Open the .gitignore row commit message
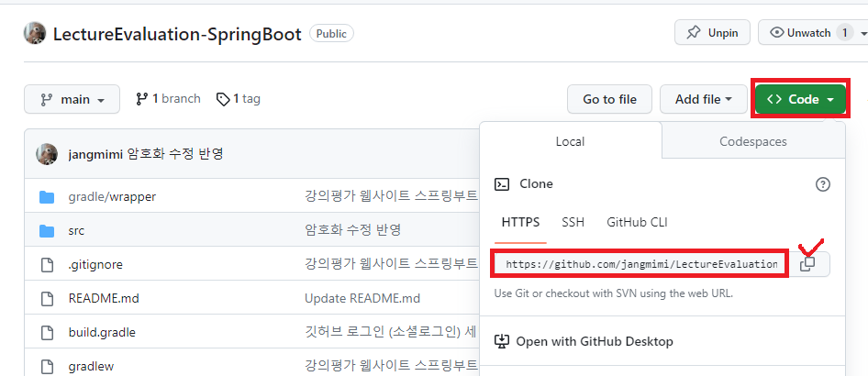The width and height of the screenshot is (868, 376). click(391, 264)
